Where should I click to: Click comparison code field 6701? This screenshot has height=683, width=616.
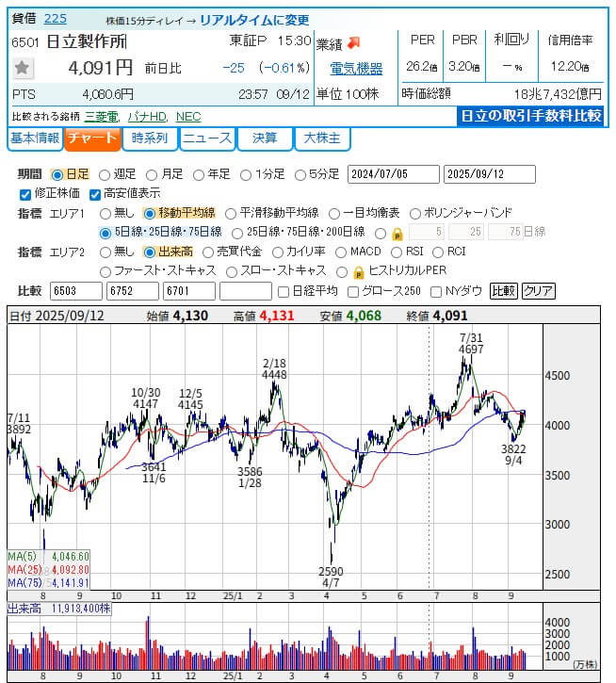pos(189,291)
